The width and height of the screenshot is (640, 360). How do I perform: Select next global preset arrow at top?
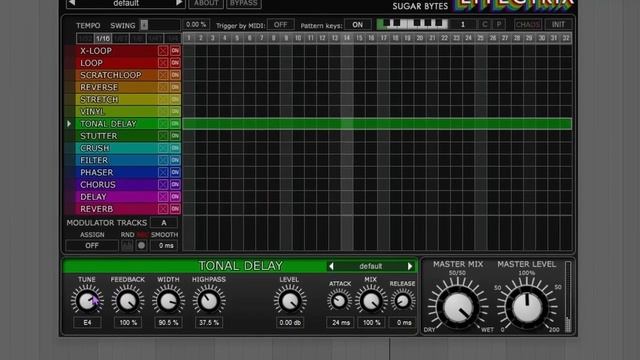coord(178,3)
